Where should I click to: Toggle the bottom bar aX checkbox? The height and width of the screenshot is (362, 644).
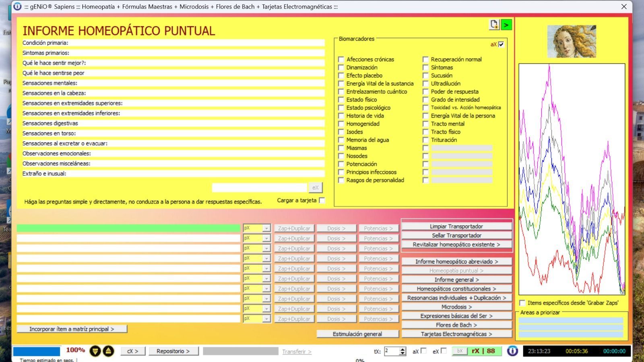tap(423, 351)
